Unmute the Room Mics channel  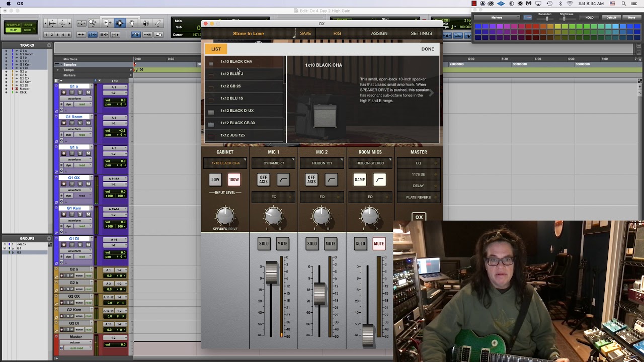point(379,244)
